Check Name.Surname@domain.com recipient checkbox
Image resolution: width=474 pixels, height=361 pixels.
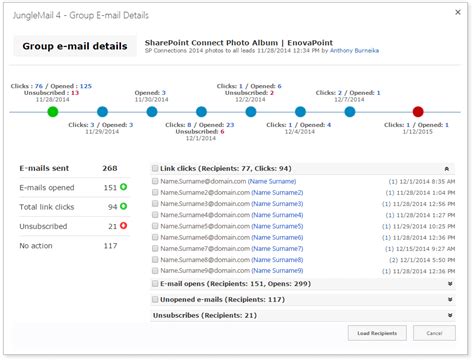tap(155, 181)
